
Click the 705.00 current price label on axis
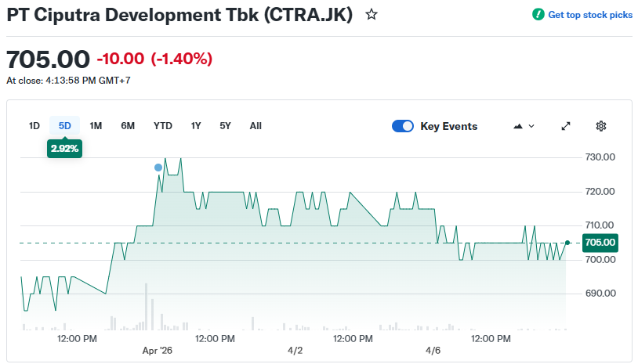click(600, 243)
